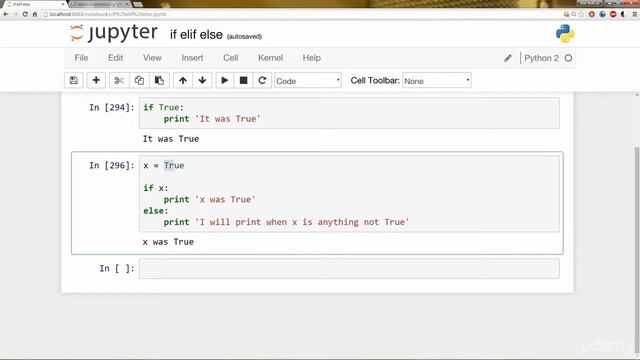Click the Jupyter logo
The image size is (640, 360).
coord(113,33)
